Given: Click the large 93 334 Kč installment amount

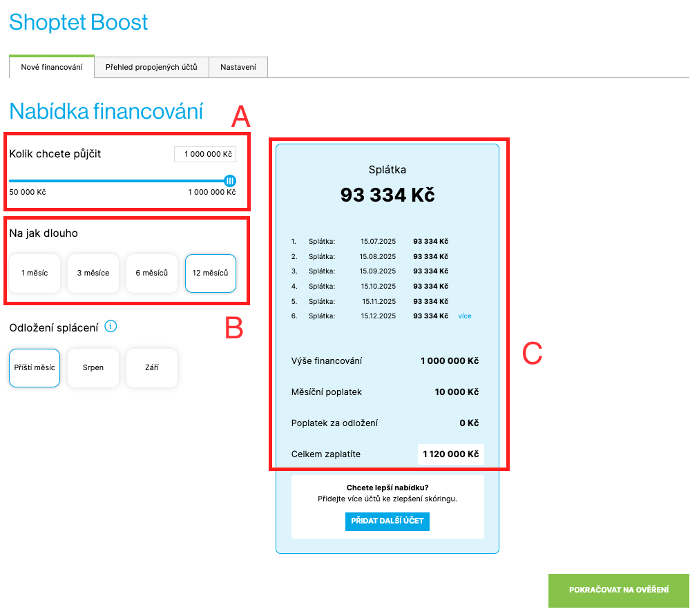Looking at the screenshot, I should pos(387,195).
